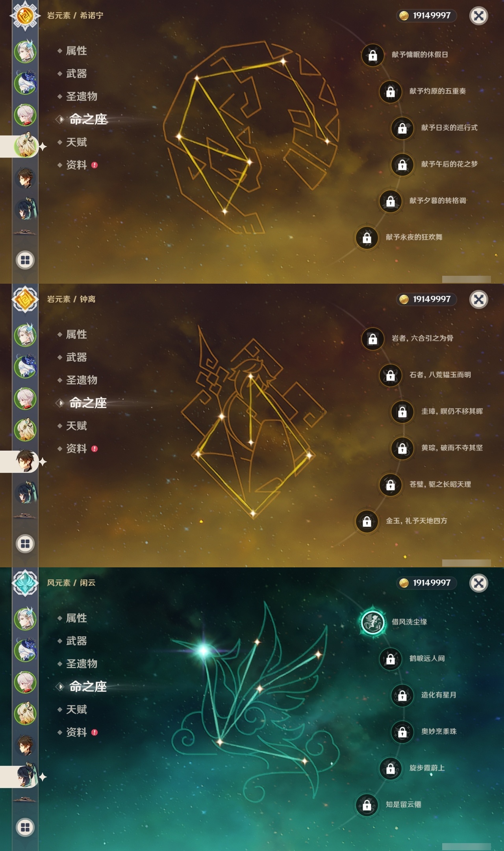Open the 属性 menu in the 希诺宁 panel

tap(76, 51)
